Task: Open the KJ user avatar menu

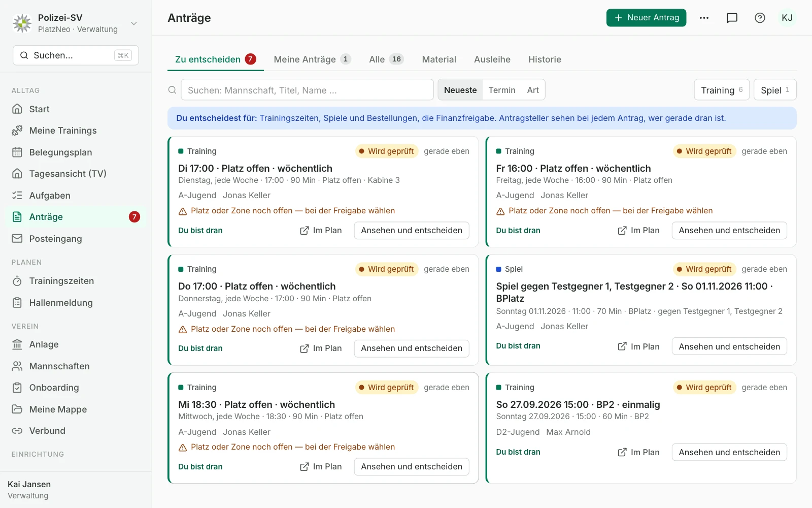Action: (x=787, y=18)
